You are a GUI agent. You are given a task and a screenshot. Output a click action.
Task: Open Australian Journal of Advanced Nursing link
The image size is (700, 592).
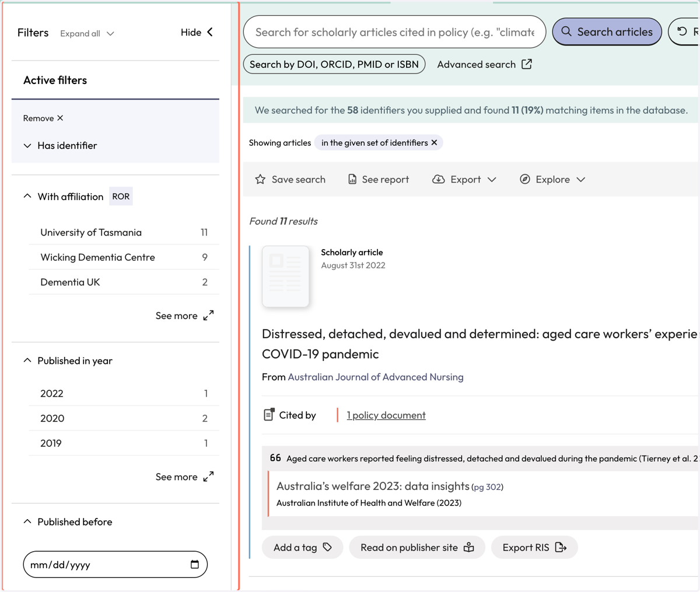coord(376,377)
